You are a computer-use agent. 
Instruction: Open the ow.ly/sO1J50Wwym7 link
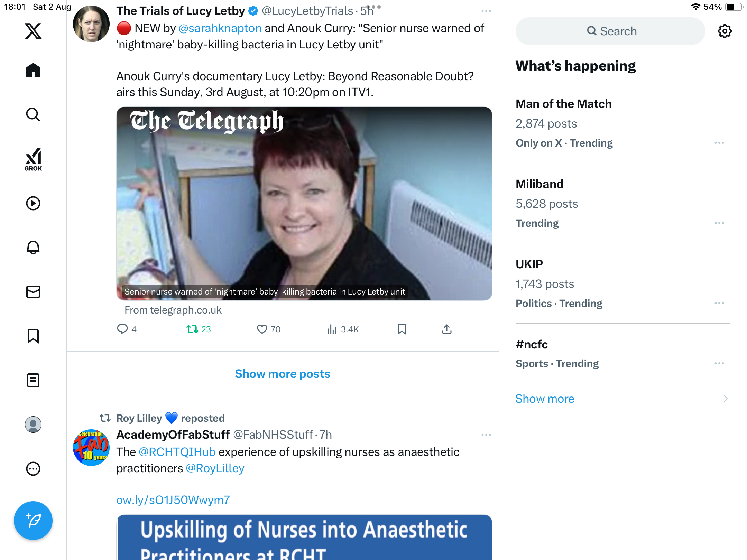pos(173,500)
